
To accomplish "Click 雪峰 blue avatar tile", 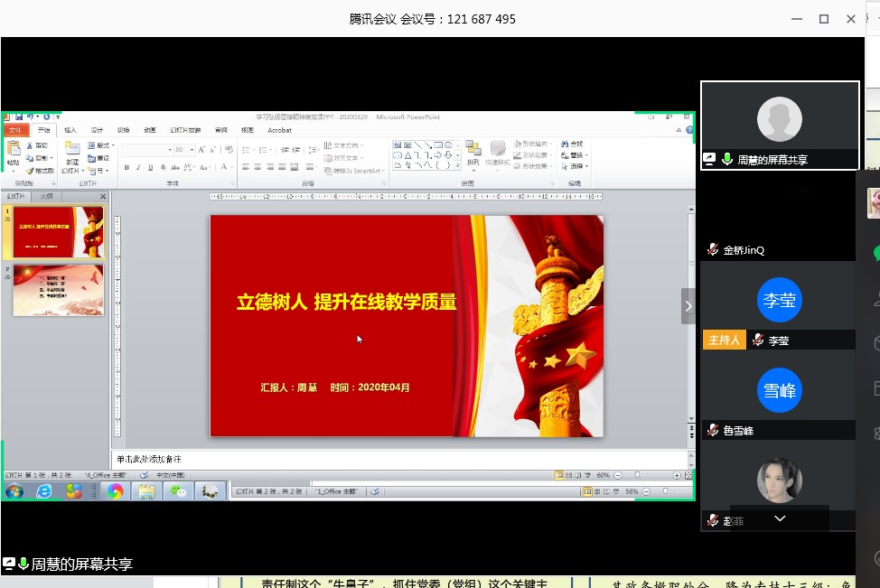I will click(x=780, y=390).
